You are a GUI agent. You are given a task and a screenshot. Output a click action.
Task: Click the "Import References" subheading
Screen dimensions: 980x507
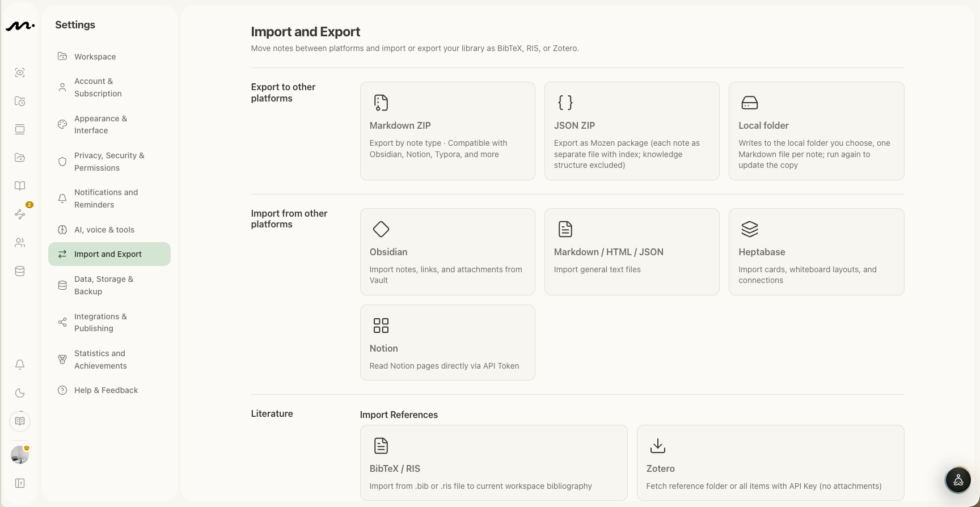399,415
